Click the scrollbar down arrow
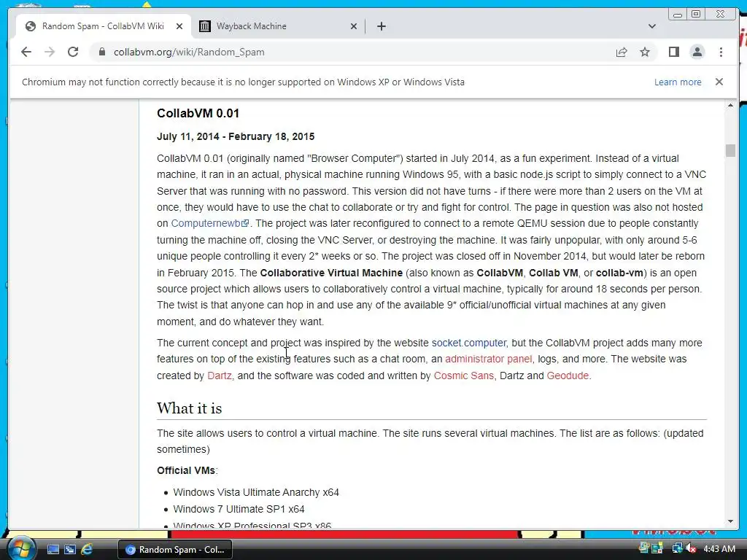747x560 pixels. pyautogui.click(x=730, y=521)
